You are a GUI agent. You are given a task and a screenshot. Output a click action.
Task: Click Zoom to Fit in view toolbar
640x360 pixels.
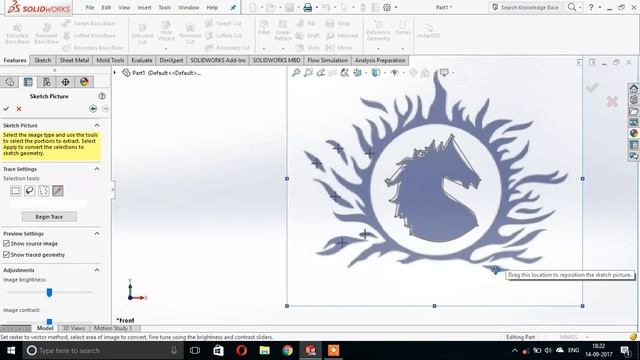[296, 73]
